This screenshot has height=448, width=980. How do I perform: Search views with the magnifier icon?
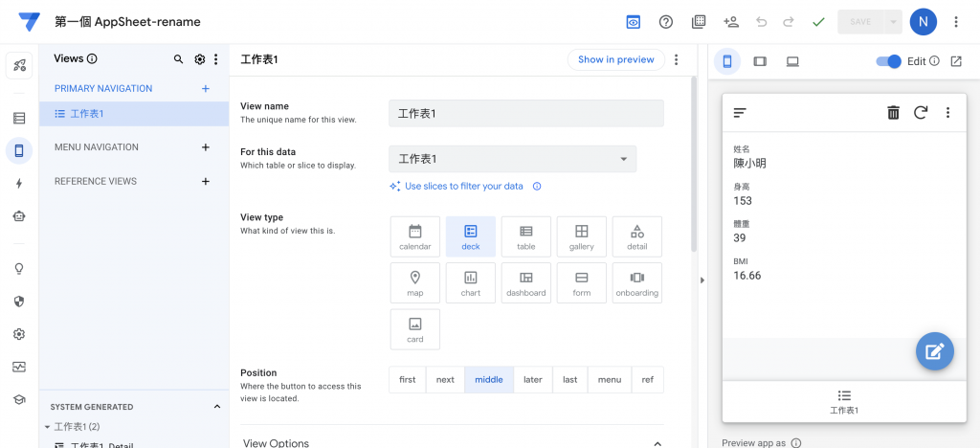pyautogui.click(x=178, y=59)
